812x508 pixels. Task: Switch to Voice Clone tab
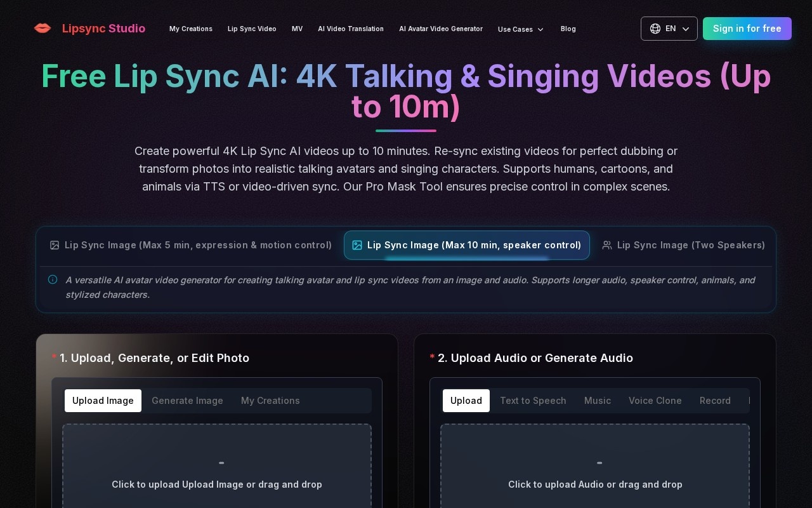pyautogui.click(x=655, y=401)
